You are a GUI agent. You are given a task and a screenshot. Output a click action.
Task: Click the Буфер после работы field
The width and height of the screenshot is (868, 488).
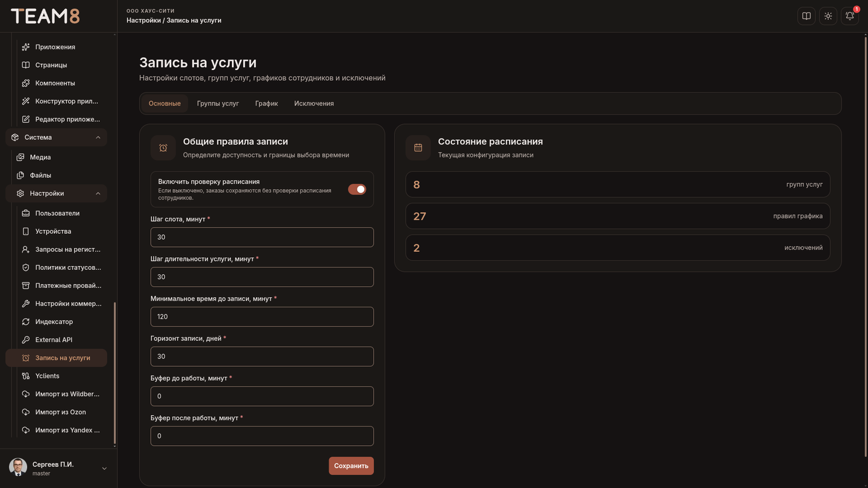[262, 436]
